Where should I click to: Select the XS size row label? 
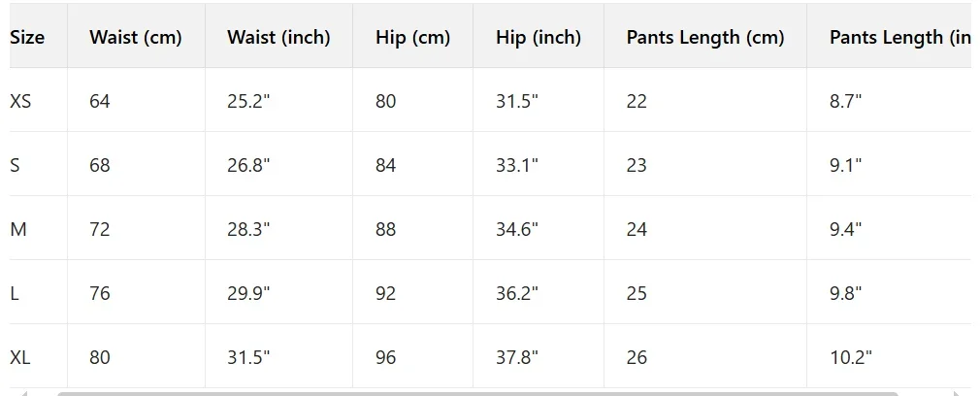click(20, 101)
